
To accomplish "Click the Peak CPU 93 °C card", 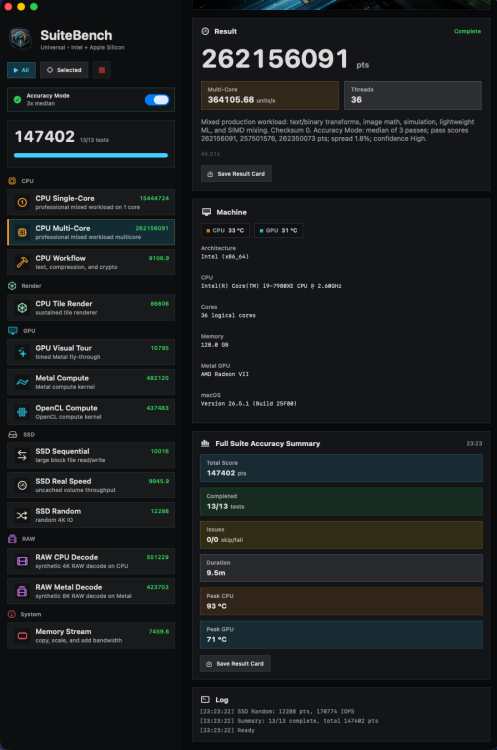I will coord(341,601).
